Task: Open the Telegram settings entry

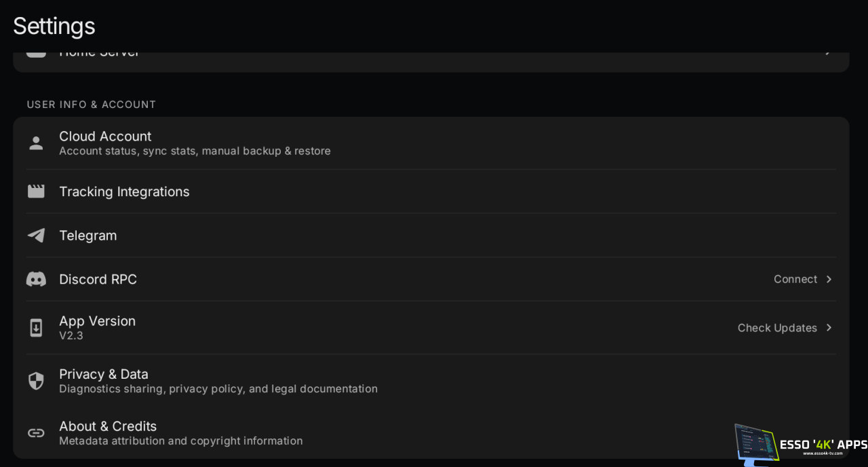Action: (x=431, y=236)
